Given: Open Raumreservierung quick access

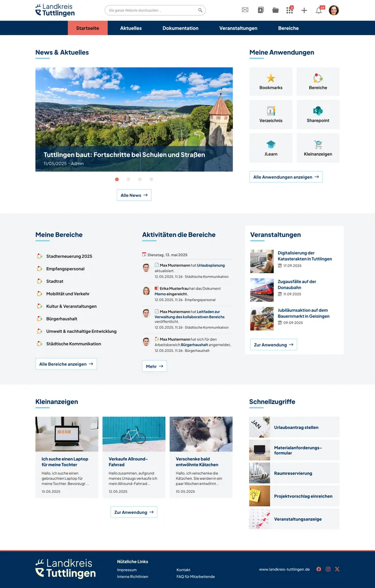Looking at the screenshot, I should point(294,473).
